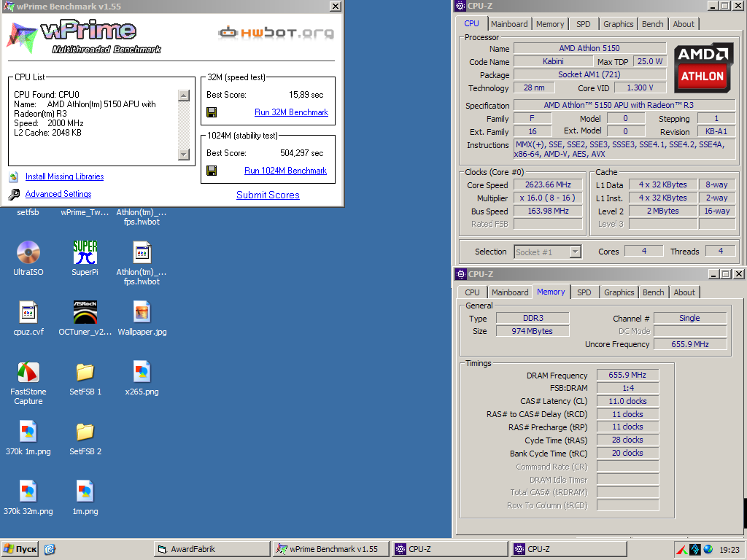This screenshot has height=560, width=747.
Task: Run the 32M Benchmark link
Action: [291, 112]
